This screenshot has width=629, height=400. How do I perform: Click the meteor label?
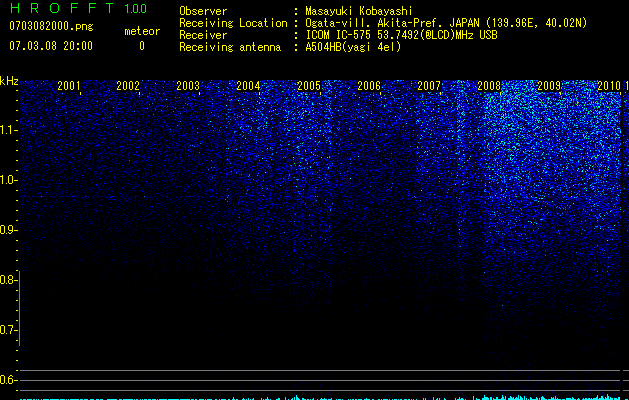tap(142, 31)
